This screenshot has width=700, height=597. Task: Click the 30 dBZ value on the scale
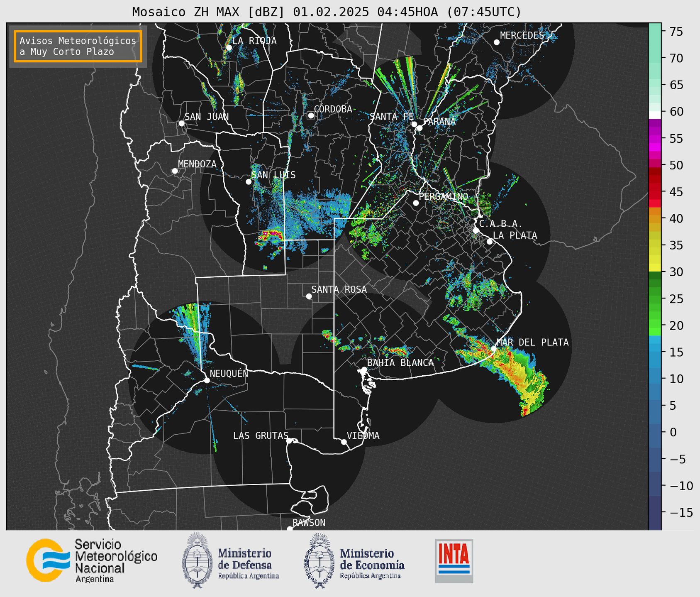click(676, 272)
